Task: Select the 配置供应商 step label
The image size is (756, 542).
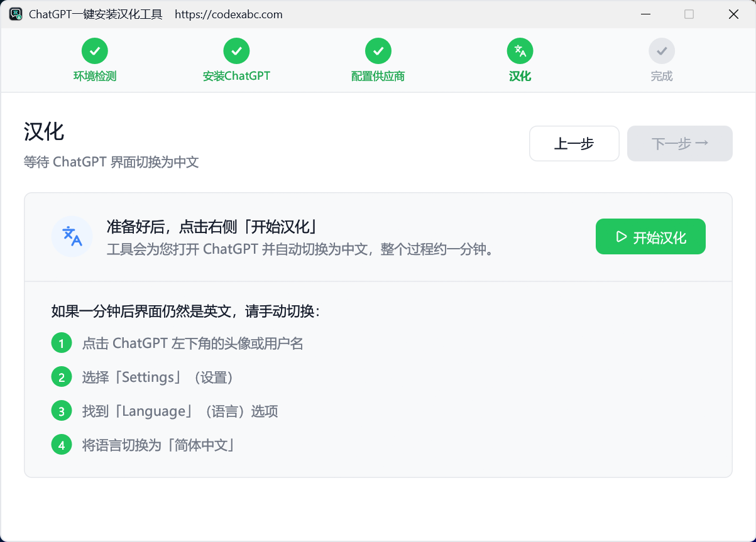Action: click(378, 77)
